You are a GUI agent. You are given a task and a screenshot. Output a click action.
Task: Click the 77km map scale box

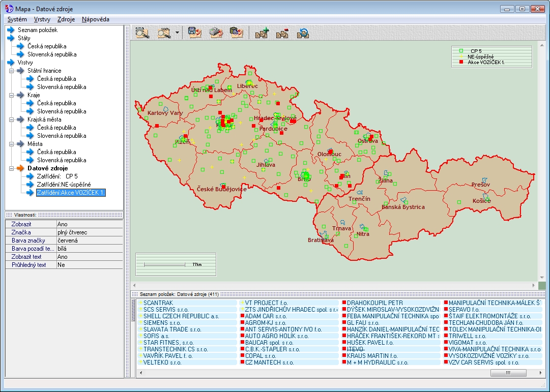pos(176,264)
